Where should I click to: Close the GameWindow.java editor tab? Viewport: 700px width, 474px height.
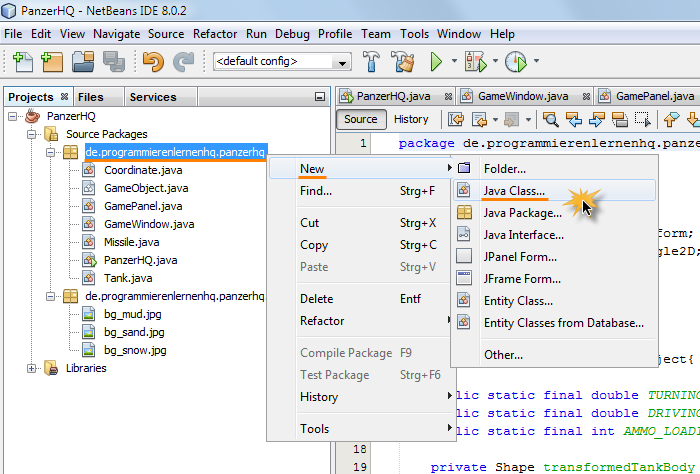pos(586,96)
